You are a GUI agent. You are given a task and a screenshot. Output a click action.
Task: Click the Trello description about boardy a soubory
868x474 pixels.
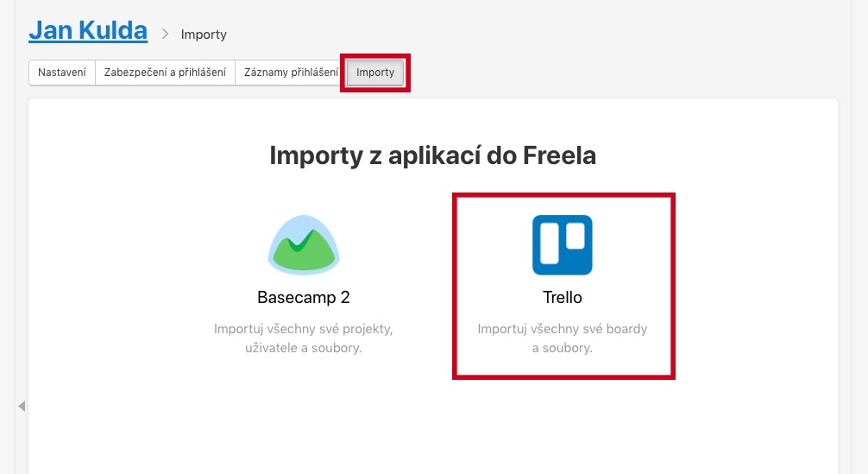(x=563, y=338)
